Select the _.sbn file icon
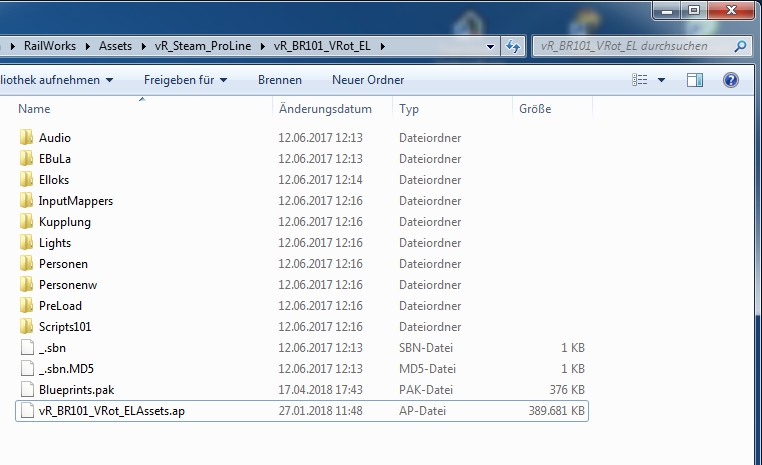 point(27,347)
